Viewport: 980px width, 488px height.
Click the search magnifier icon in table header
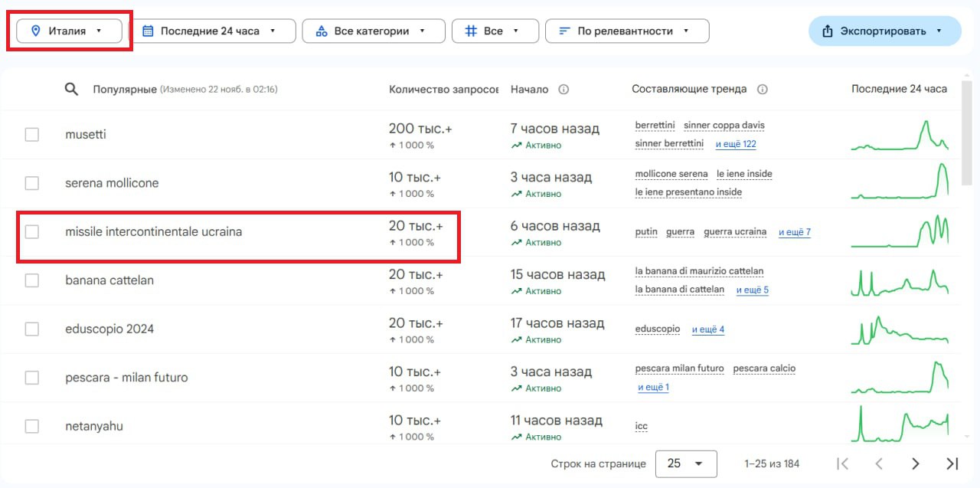click(x=71, y=89)
